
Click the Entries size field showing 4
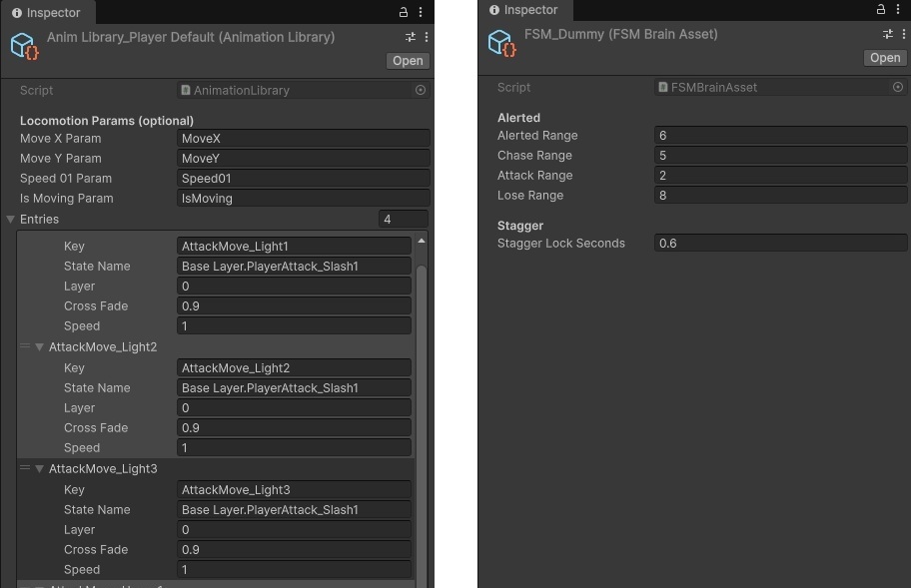coord(403,219)
